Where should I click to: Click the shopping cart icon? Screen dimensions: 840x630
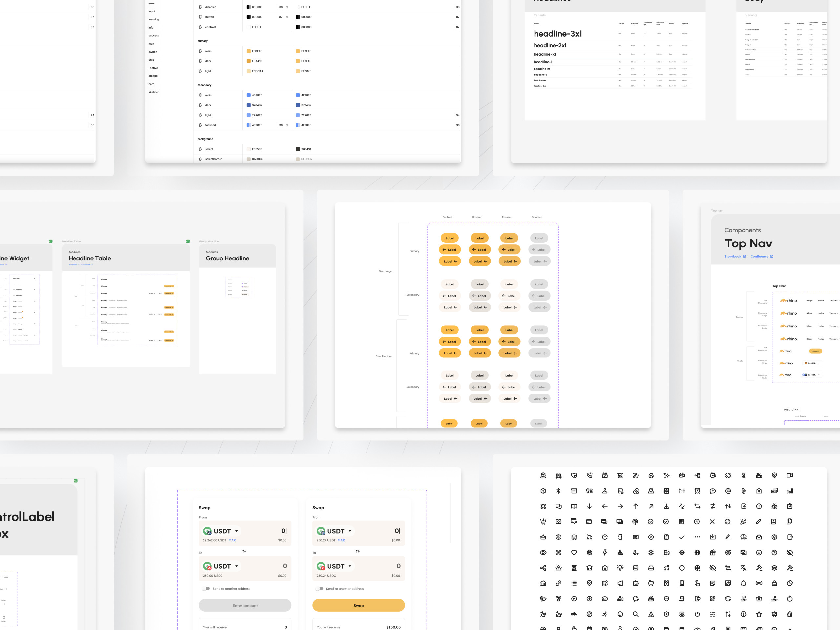pyautogui.click(x=543, y=521)
